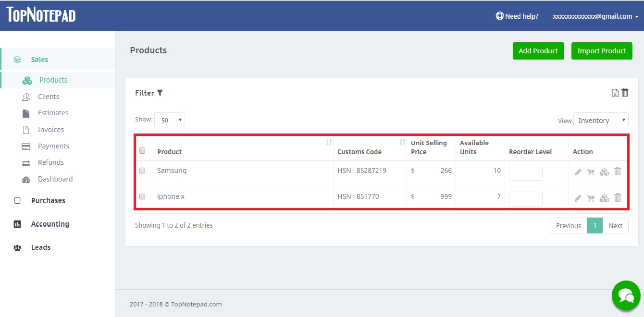Expand the account email dropdown menu
This screenshot has height=317, width=644.
tap(596, 16)
